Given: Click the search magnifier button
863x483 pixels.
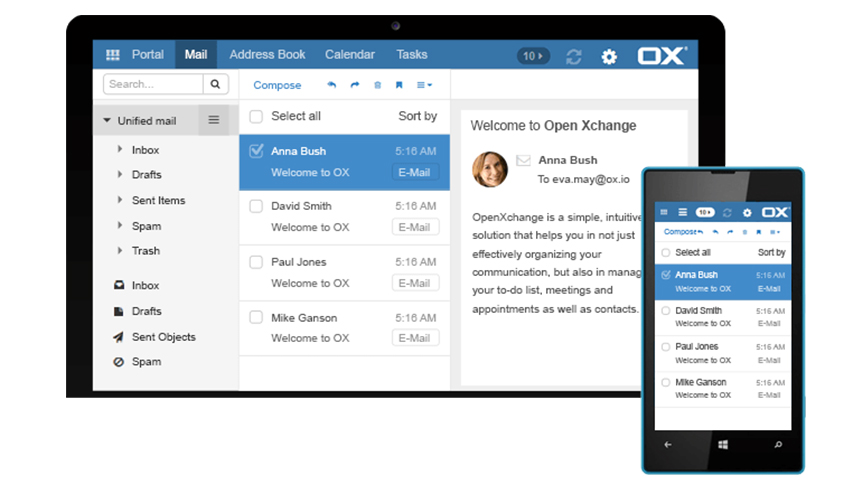Looking at the screenshot, I should coord(215,84).
